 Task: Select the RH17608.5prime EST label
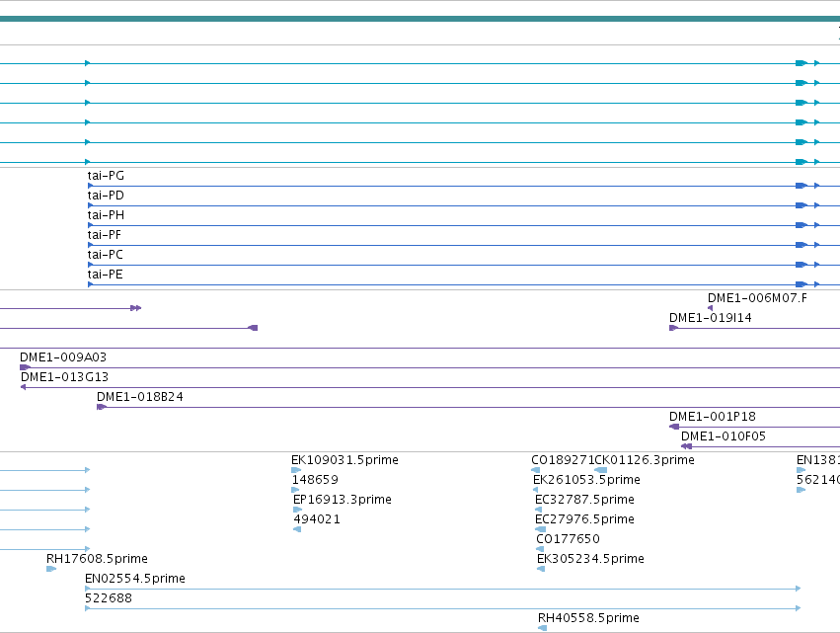(x=97, y=559)
